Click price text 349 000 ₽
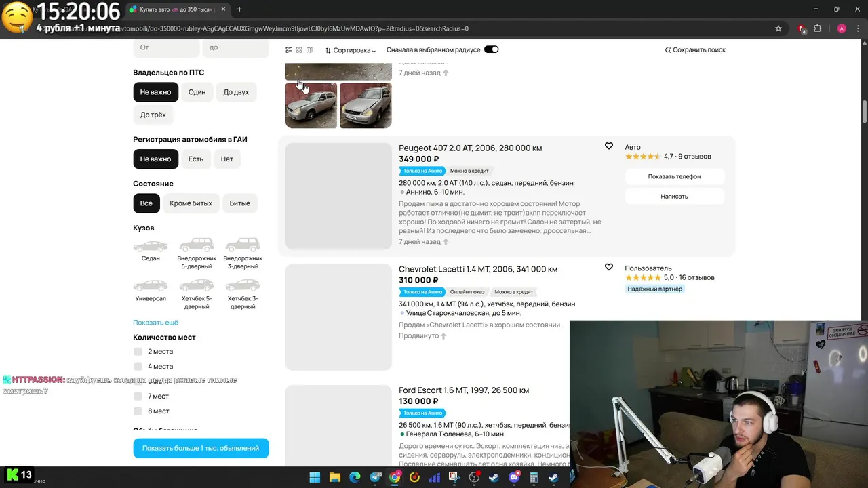Viewport: 868px width, 488px height. pos(419,159)
